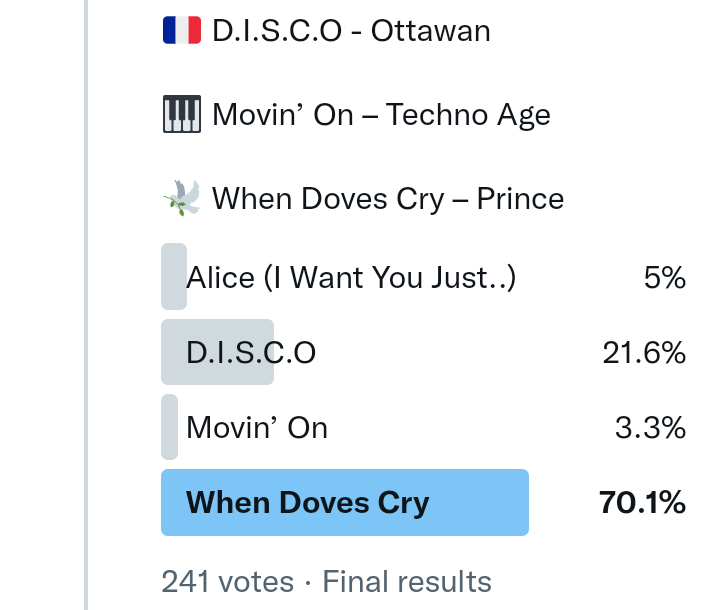Click the winning "When Doves Cry" poll bar

coord(345,502)
